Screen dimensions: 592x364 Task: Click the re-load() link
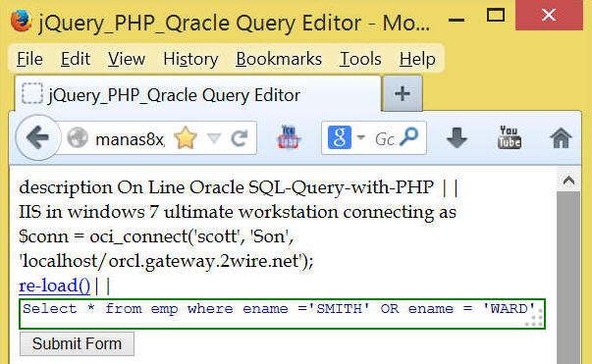pos(55,286)
